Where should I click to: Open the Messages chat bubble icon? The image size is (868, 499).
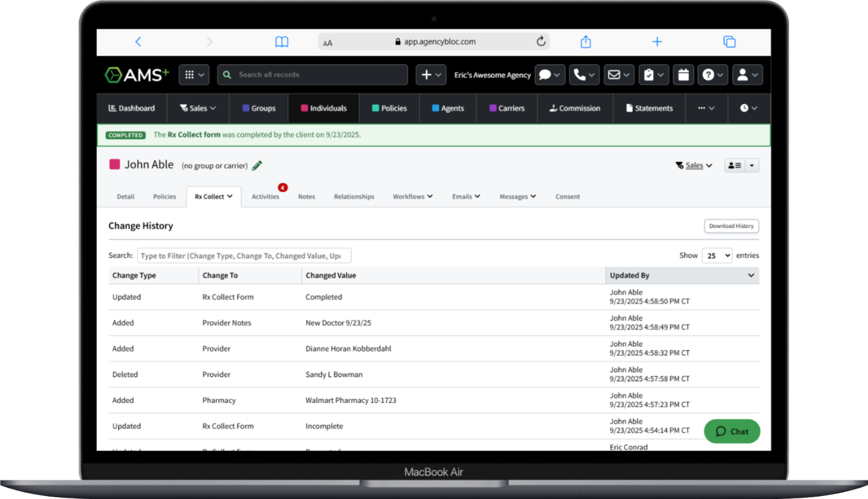pos(546,74)
